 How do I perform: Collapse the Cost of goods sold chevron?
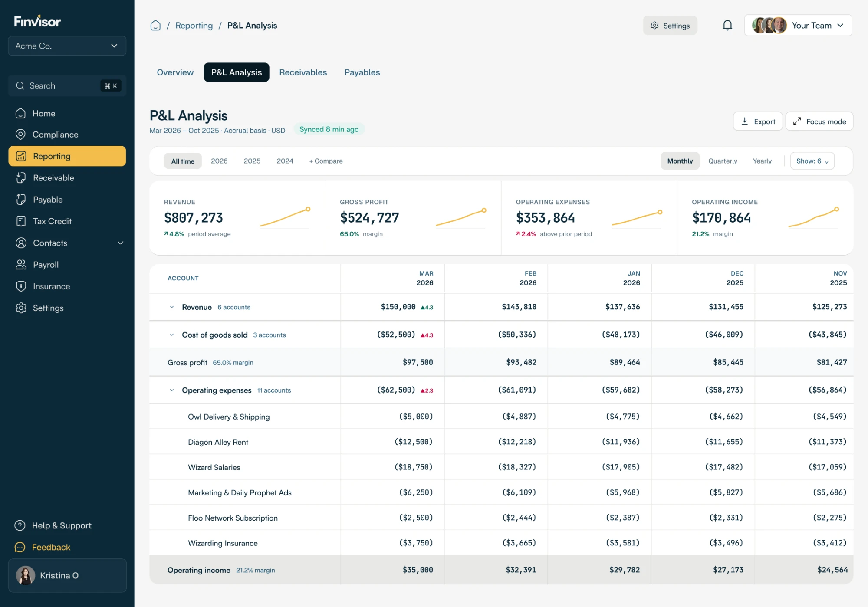tap(172, 335)
